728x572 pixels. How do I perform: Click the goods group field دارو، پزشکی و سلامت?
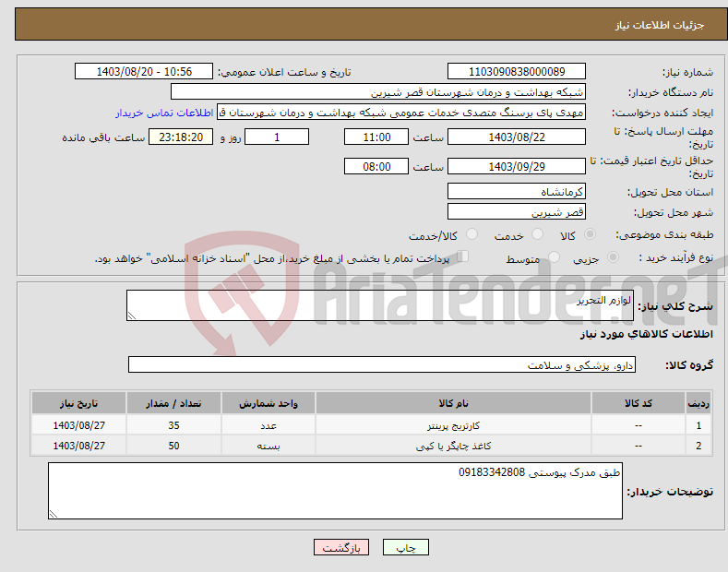(382, 365)
